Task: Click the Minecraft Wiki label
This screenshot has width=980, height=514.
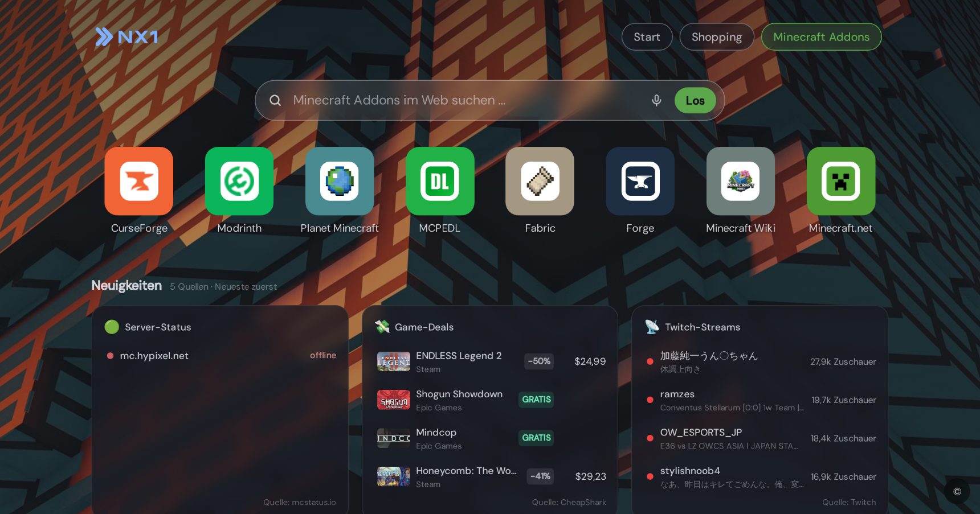Action: tap(741, 228)
